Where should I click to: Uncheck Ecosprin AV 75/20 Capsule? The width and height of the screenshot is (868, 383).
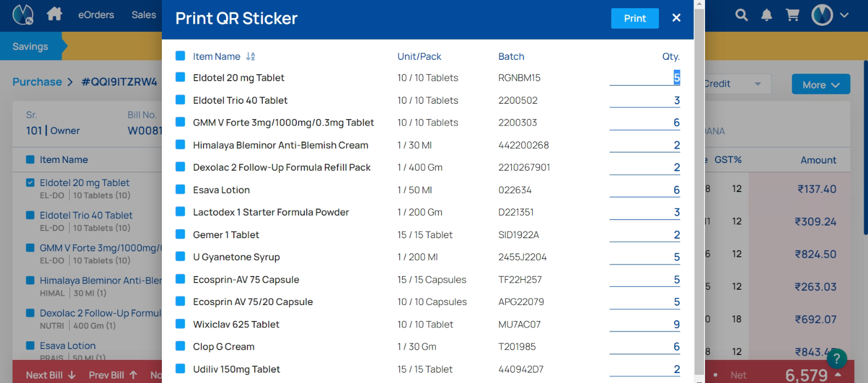[180, 301]
